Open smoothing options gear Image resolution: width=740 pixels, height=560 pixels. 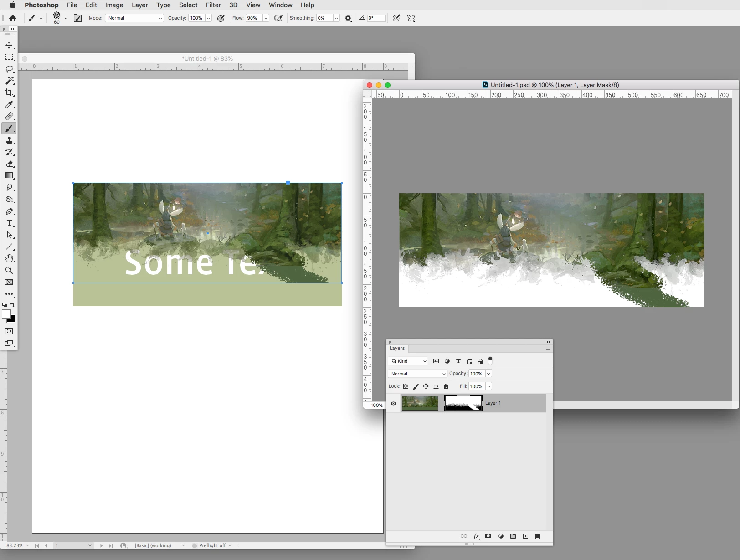tap(348, 18)
